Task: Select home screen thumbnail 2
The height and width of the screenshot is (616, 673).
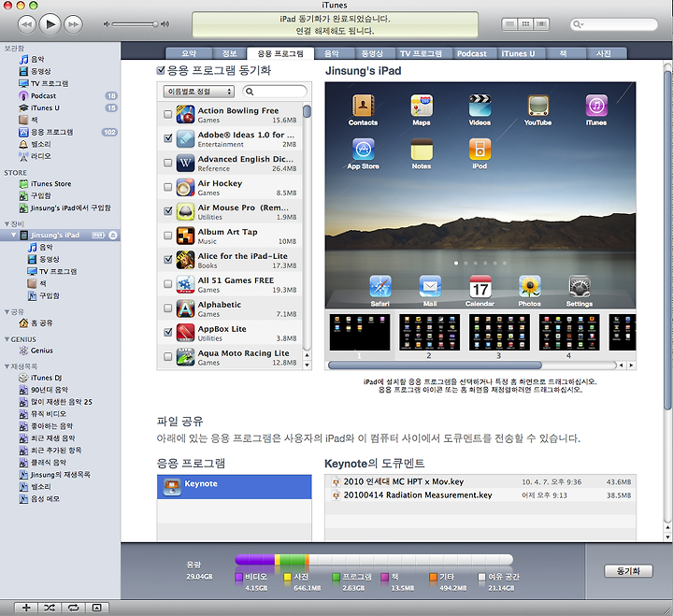Action: (x=429, y=332)
